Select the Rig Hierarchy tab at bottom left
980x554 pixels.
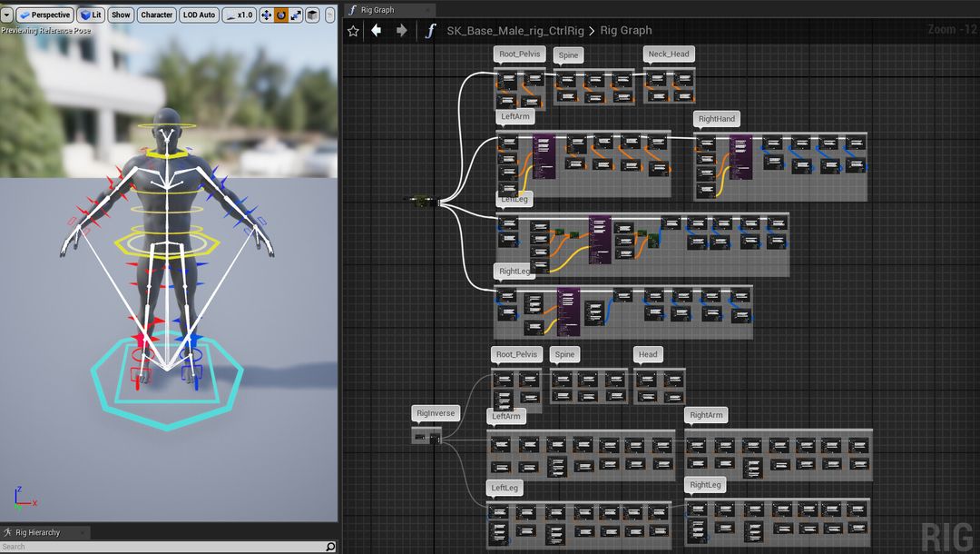(x=38, y=532)
